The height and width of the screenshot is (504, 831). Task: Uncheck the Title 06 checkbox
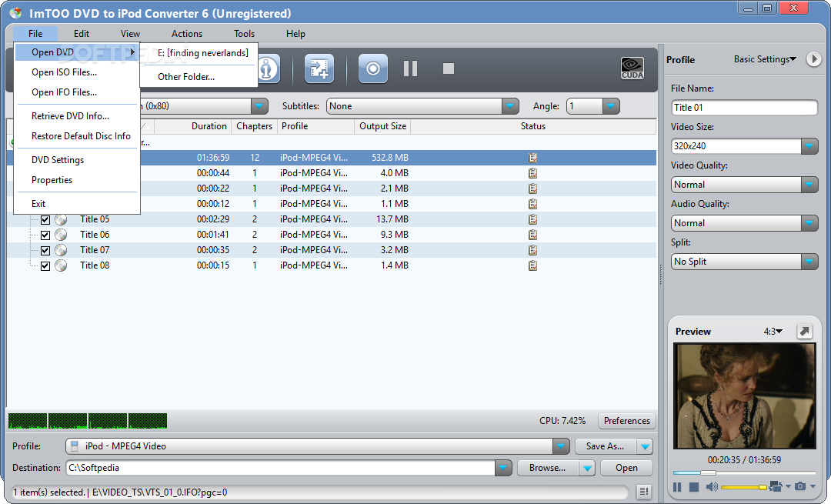[x=45, y=235]
